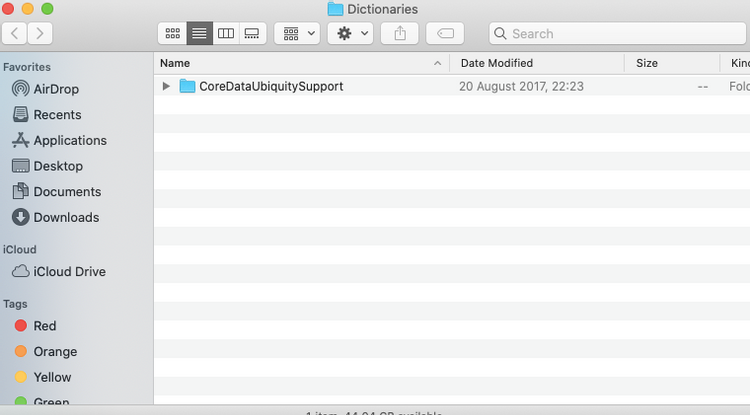The height and width of the screenshot is (415, 750).
Task: Expand the CoreDataUbiquitySupport folder
Action: 166,87
